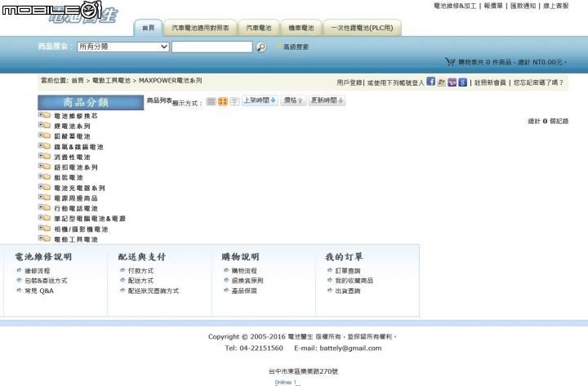This screenshot has height=386, width=588.
Task: Open the 一次性鋰電池(PLC用) tab
Action: click(362, 28)
